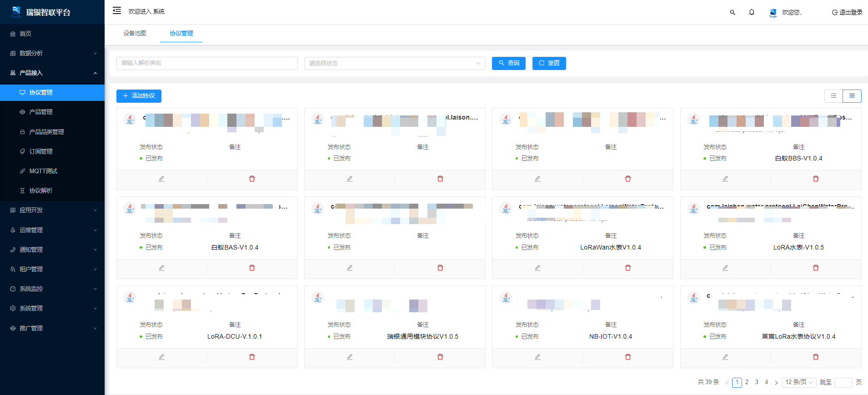Open notifications with the bell icon
Image resolution: width=868 pixels, height=395 pixels.
(x=752, y=12)
